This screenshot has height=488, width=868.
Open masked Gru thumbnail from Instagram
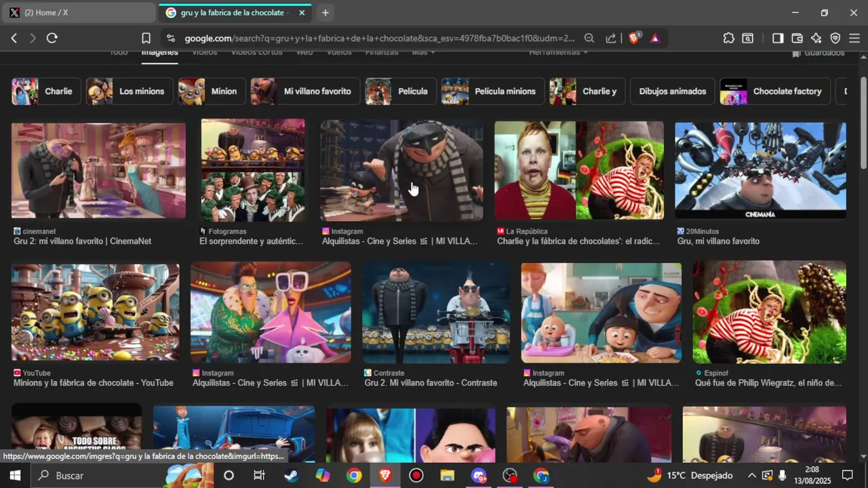click(401, 171)
